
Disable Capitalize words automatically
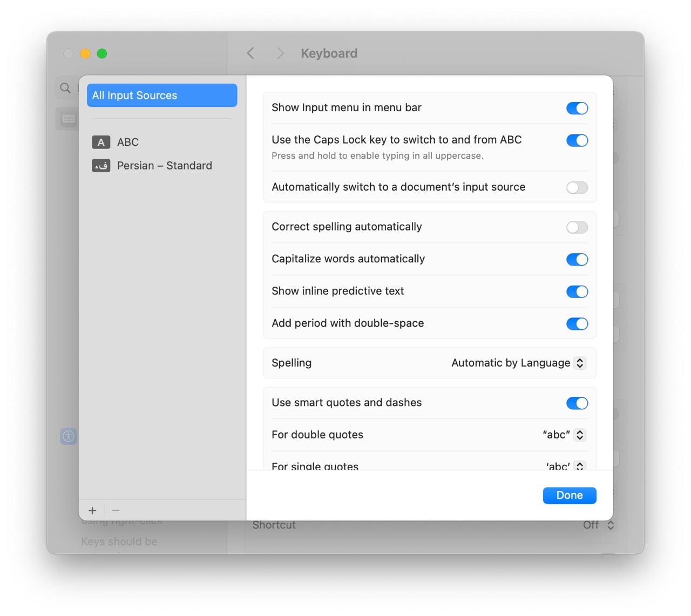[x=577, y=260]
